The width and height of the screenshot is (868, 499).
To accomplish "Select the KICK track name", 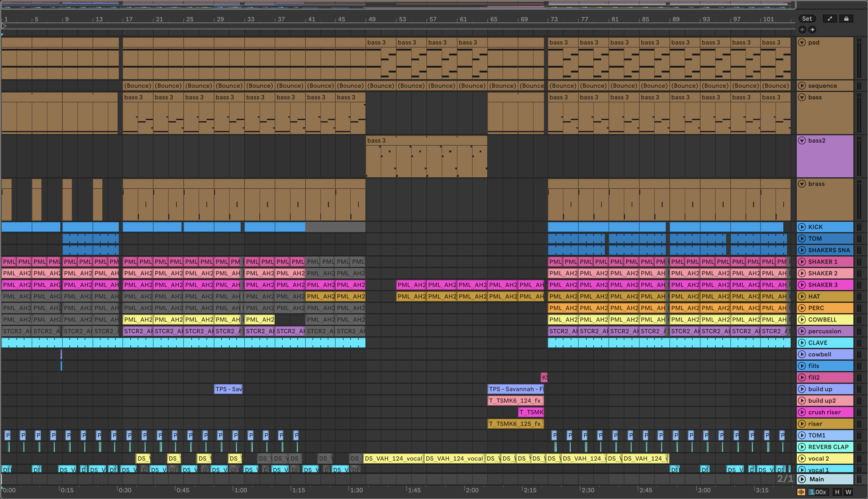I will point(815,227).
